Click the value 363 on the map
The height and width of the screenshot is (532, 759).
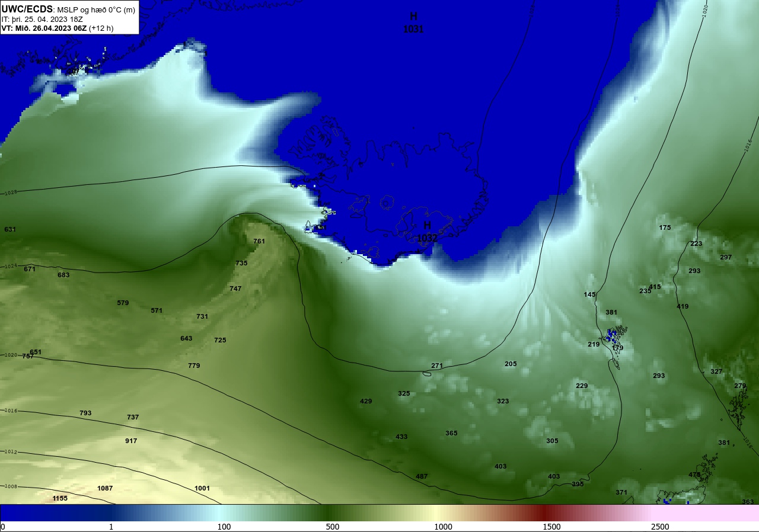point(748,502)
